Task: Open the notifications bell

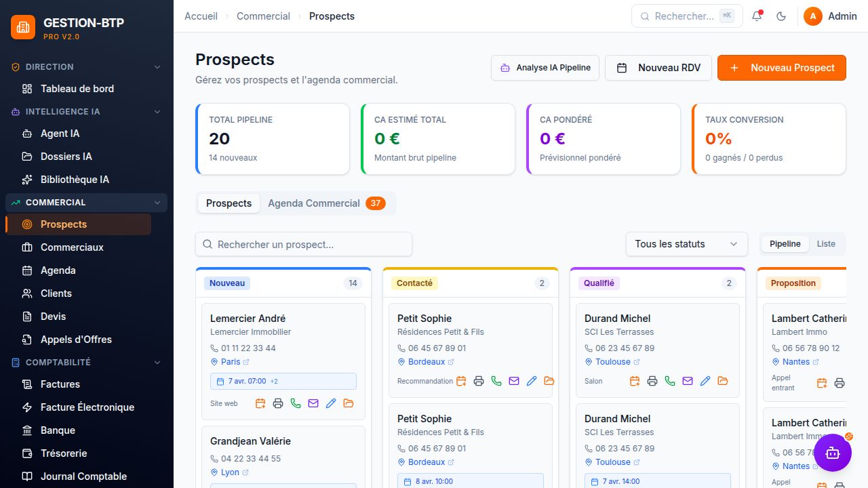Action: click(x=757, y=16)
